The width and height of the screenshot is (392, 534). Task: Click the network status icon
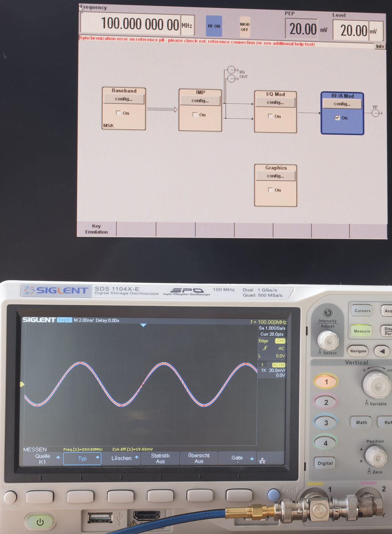(x=262, y=461)
